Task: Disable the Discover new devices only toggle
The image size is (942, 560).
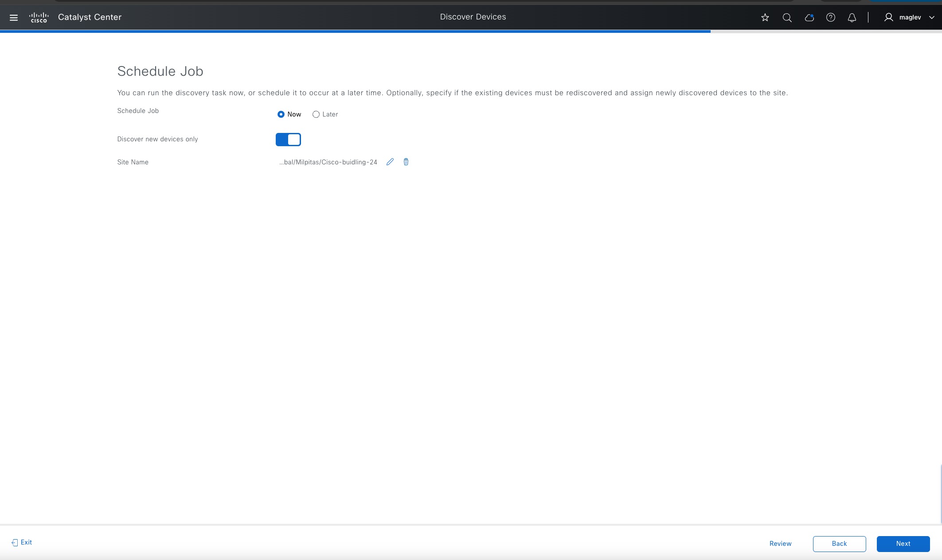Action: tap(288, 139)
